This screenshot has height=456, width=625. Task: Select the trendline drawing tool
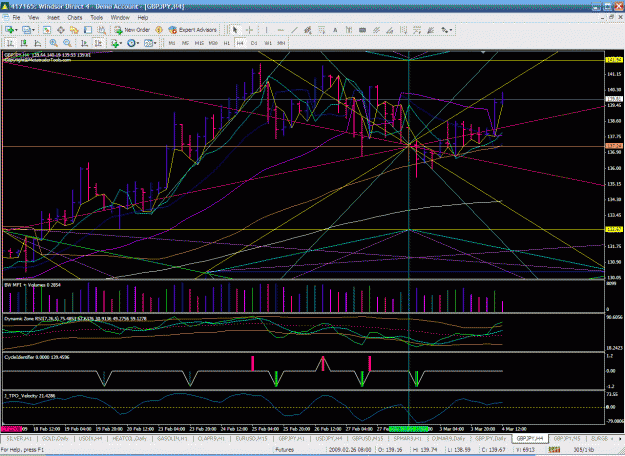[x=294, y=30]
